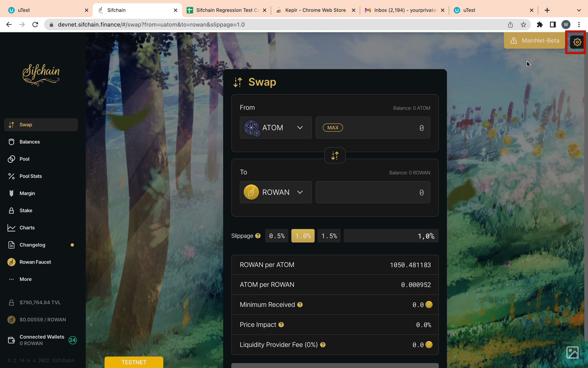This screenshot has height=368, width=588.
Task: Close the Sifchain browser tab
Action: [x=175, y=10]
